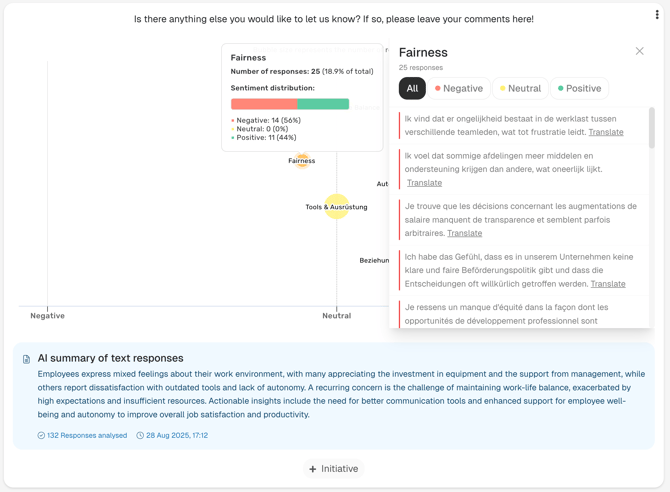Translate the first Dutch response
Screen dimensions: 670x492
click(606, 132)
